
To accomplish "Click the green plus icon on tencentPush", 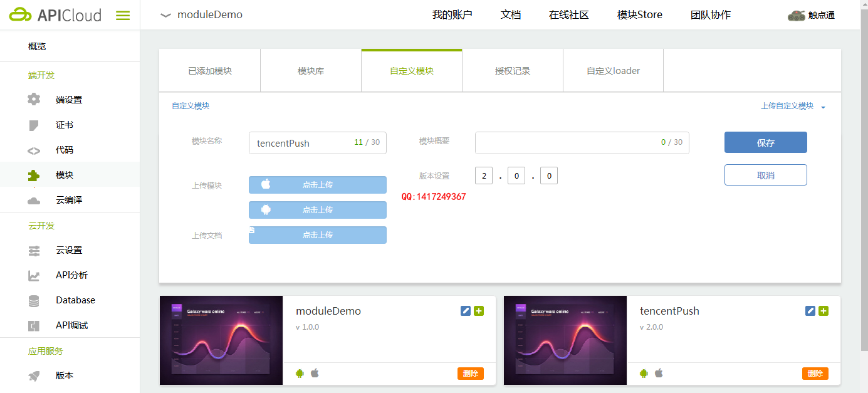I will pos(824,311).
